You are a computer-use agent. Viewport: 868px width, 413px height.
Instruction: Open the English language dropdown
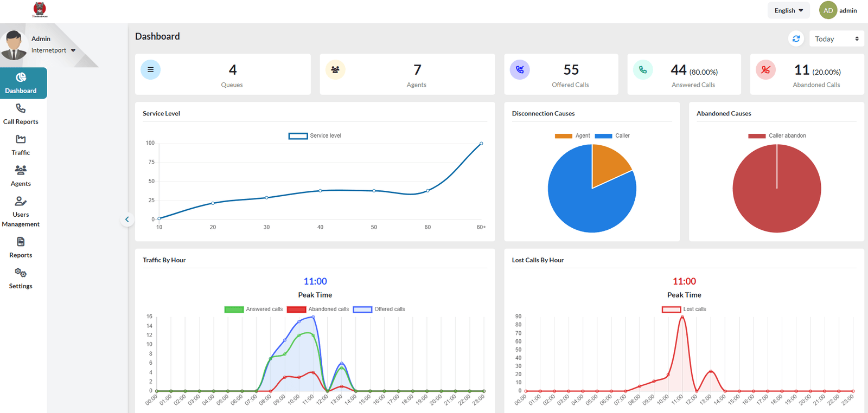[788, 10]
